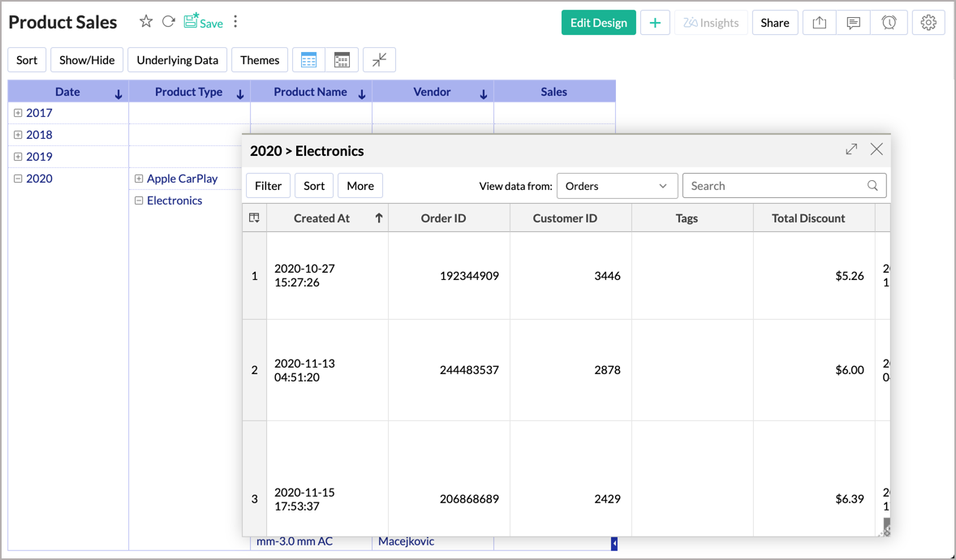Expand the 2017 date row

[x=18, y=113]
